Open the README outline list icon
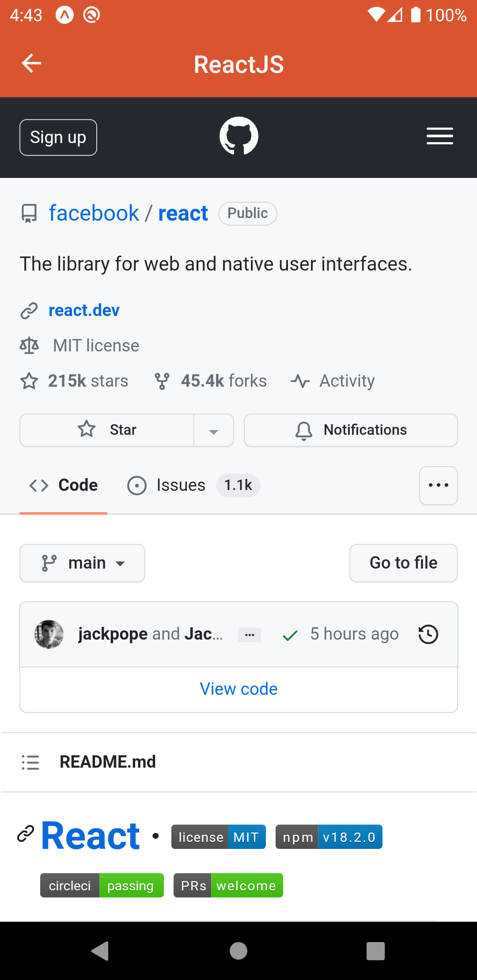The height and width of the screenshot is (980, 477). pyautogui.click(x=30, y=762)
